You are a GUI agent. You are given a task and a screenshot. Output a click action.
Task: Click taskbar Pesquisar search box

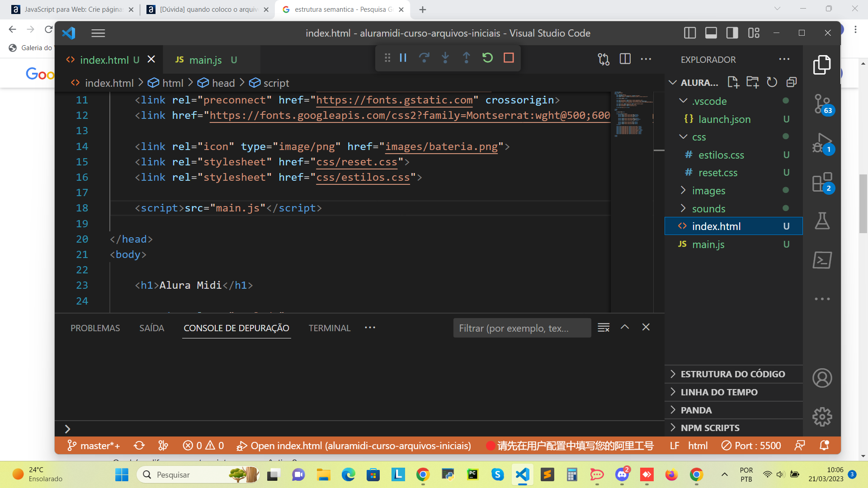coord(199,474)
